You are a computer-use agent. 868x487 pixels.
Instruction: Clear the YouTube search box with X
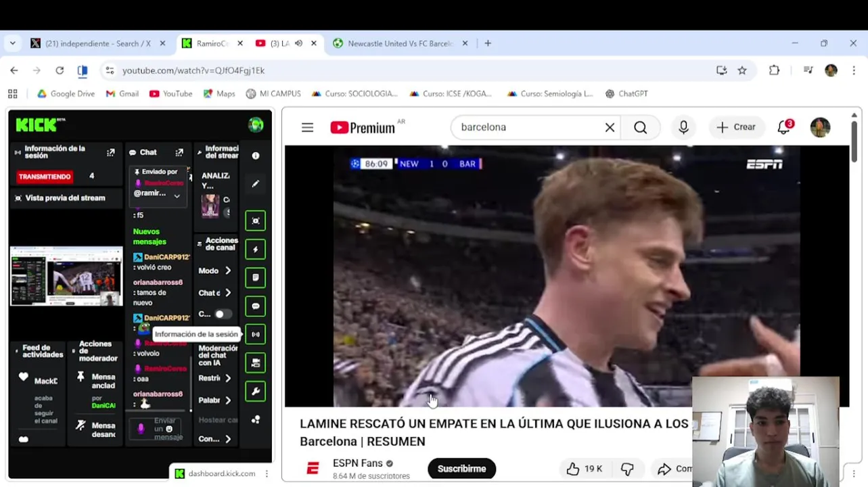(610, 127)
